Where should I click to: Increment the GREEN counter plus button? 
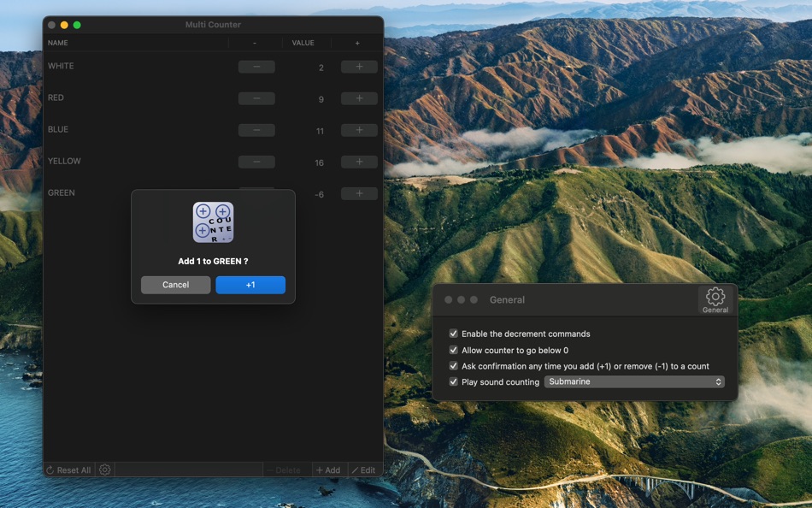click(359, 193)
